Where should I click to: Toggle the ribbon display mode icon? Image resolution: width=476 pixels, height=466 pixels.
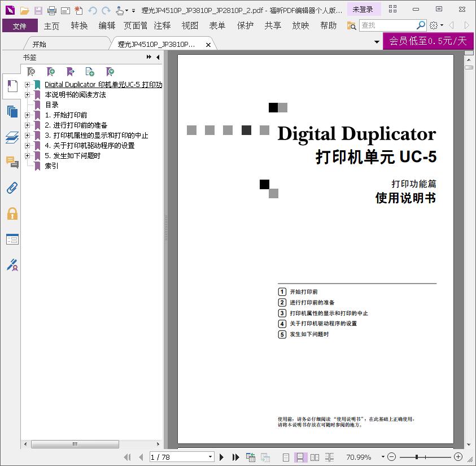[x=392, y=9]
